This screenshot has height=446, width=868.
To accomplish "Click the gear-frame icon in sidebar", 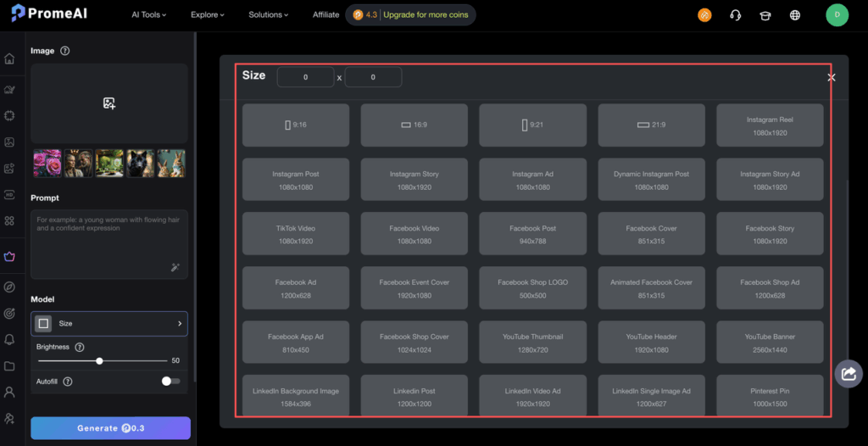I will [x=8, y=116].
